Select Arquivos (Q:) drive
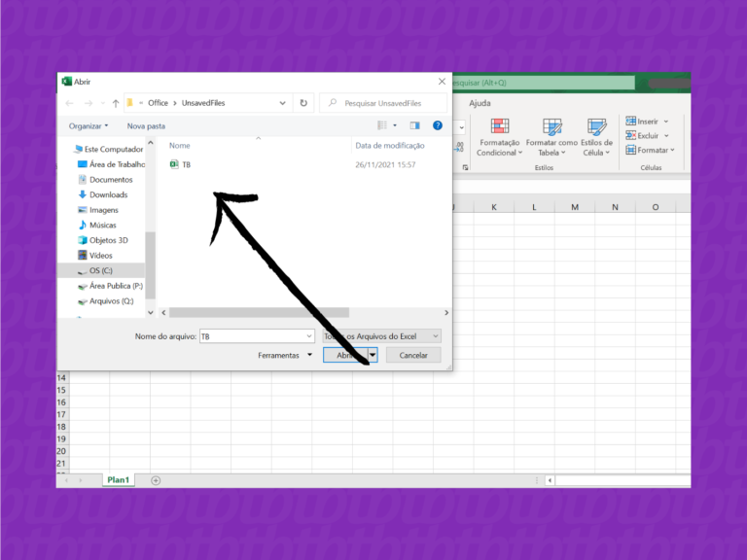747x560 pixels. pyautogui.click(x=111, y=301)
